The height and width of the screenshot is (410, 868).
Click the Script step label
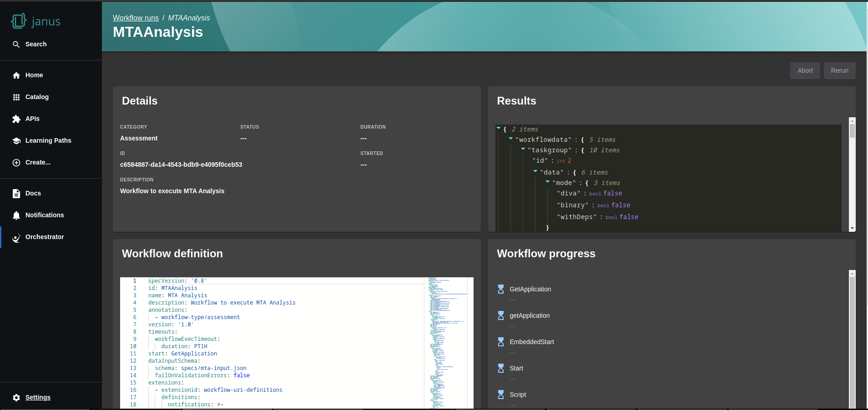pos(518,395)
